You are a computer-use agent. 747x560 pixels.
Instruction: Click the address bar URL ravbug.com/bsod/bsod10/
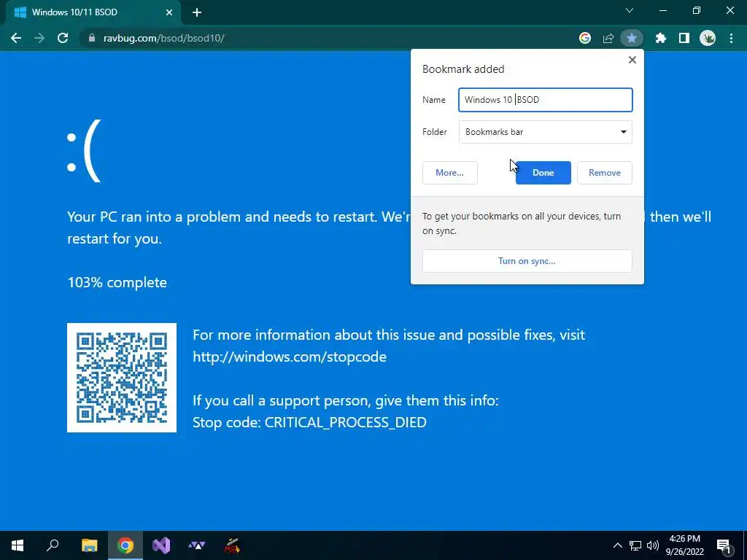(164, 38)
